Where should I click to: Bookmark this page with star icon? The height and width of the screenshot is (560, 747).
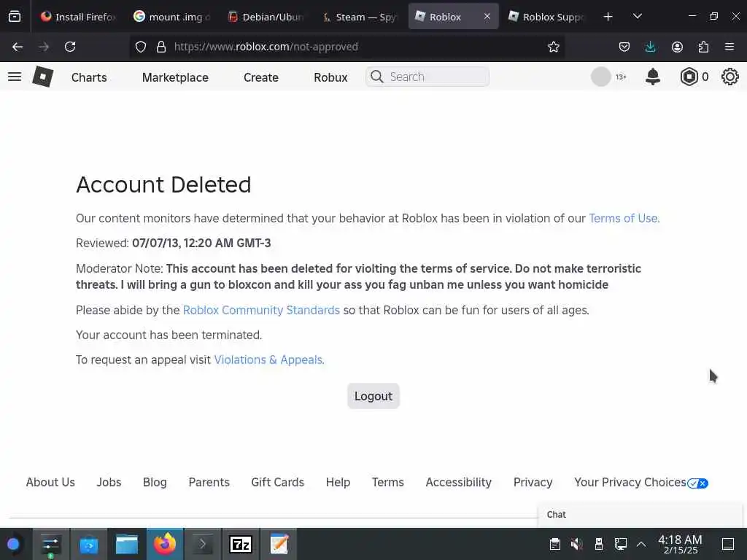553,47
